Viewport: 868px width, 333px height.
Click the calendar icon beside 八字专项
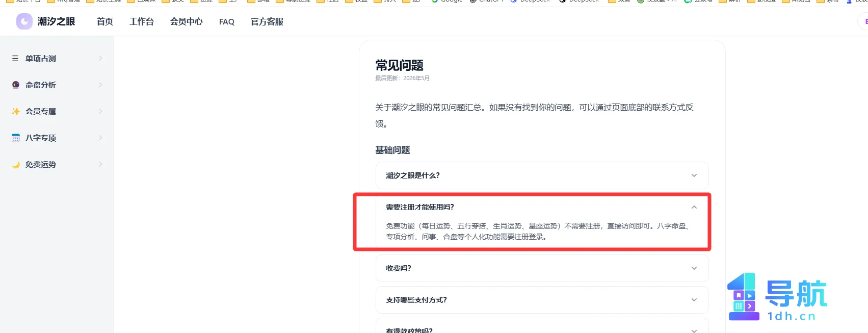pos(16,138)
